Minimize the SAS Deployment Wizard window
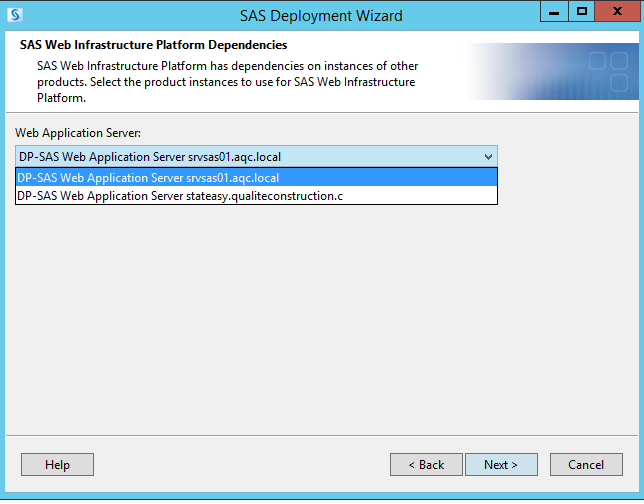Viewport: 644px width, 504px height. click(556, 12)
